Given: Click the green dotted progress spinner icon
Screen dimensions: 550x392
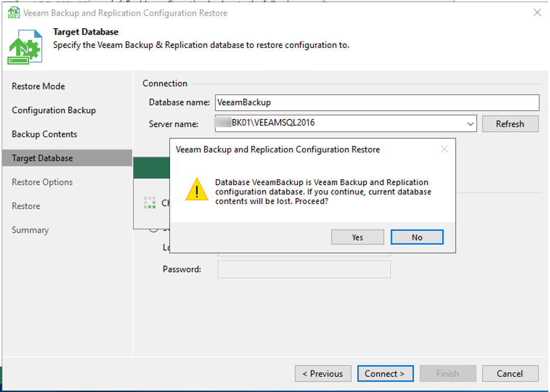Looking at the screenshot, I should 150,203.
